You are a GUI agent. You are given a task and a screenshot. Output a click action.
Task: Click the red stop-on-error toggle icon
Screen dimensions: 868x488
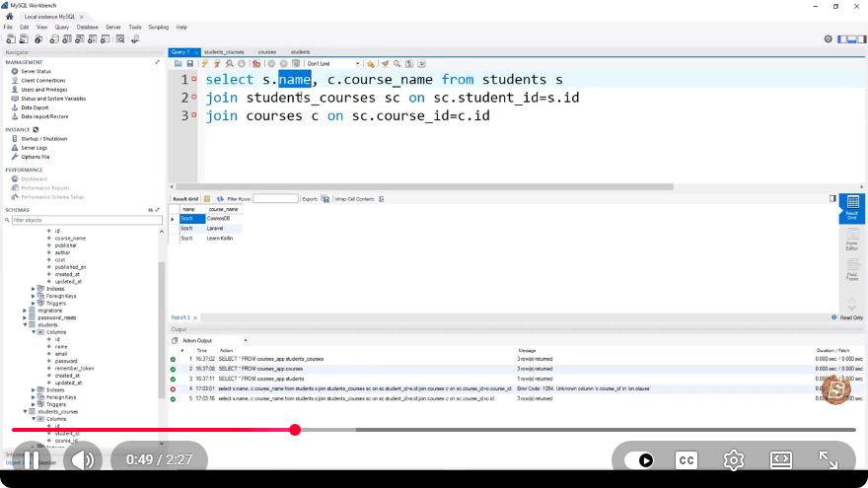[255, 64]
